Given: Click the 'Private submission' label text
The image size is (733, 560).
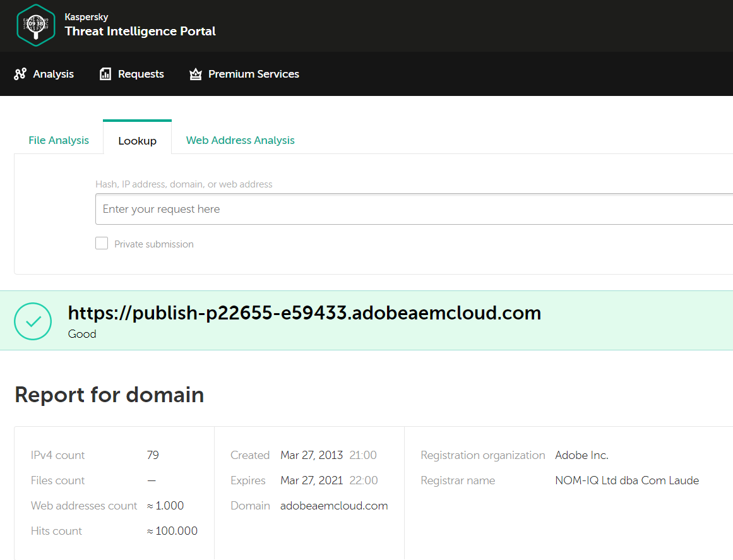Looking at the screenshot, I should 154,244.
